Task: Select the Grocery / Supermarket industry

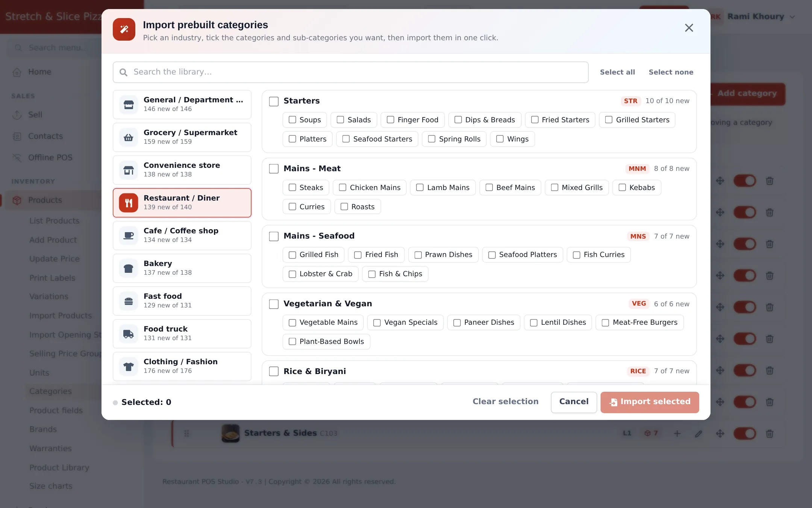Action: pos(182,137)
